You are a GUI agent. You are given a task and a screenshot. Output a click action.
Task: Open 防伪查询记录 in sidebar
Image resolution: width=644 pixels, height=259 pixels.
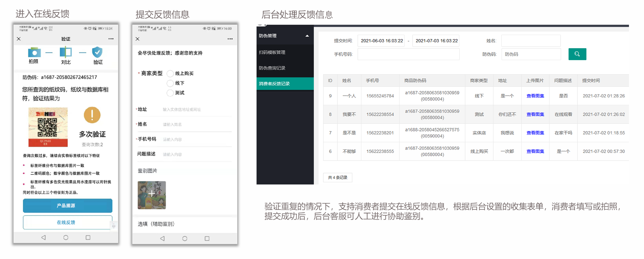coord(285,68)
